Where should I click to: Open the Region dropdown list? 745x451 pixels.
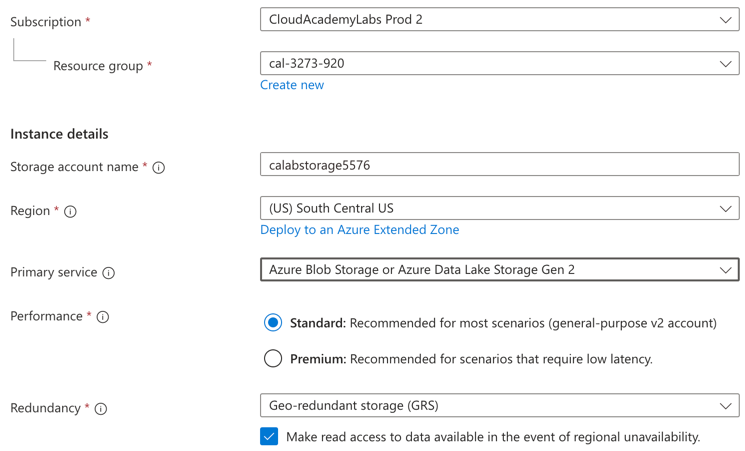(x=498, y=208)
